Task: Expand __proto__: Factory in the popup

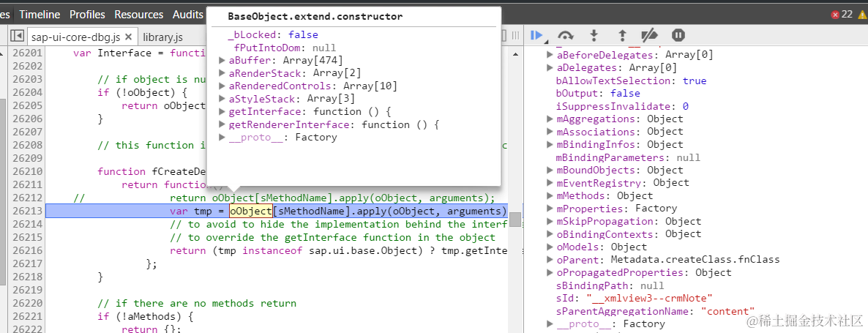Action: pyautogui.click(x=222, y=137)
